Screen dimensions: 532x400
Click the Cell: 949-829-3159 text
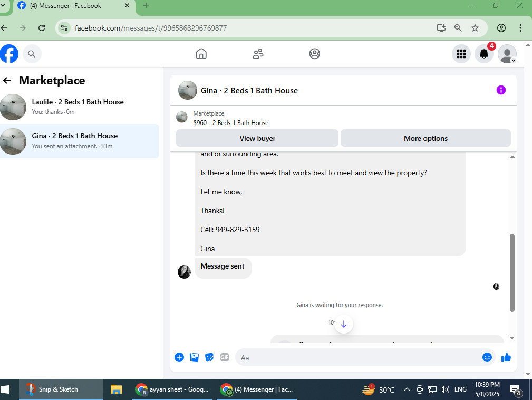(x=230, y=230)
